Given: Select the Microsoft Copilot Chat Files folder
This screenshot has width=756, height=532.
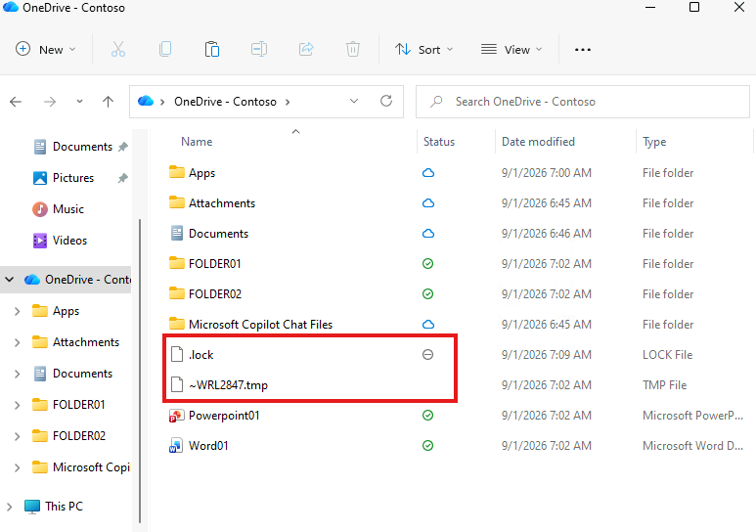Looking at the screenshot, I should pyautogui.click(x=260, y=324).
